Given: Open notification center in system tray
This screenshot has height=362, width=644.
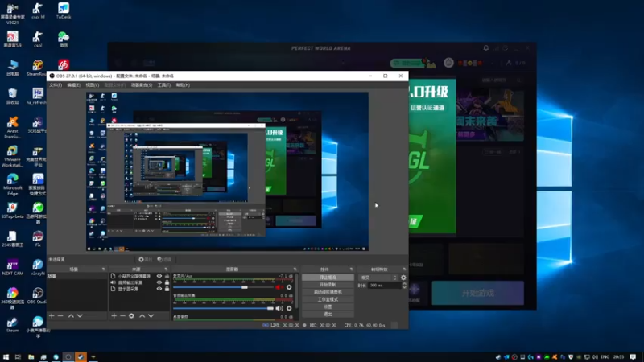Looking at the screenshot, I should click(x=633, y=356).
